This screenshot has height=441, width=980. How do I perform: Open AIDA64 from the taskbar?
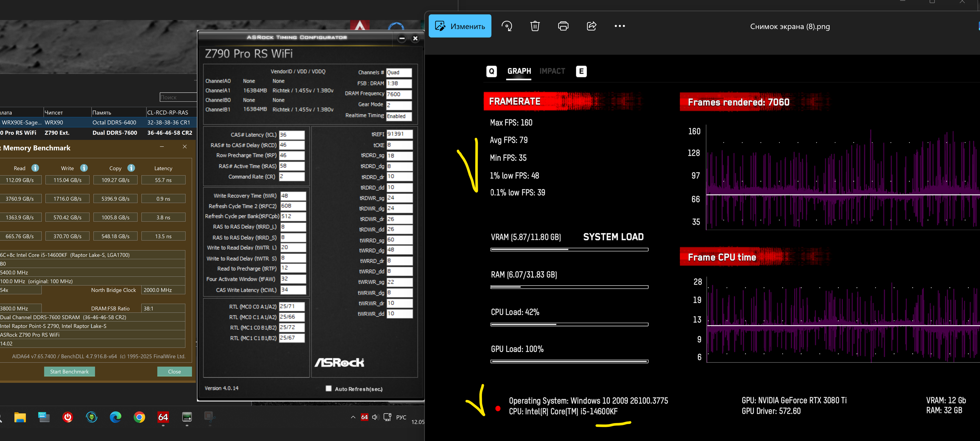tap(163, 417)
